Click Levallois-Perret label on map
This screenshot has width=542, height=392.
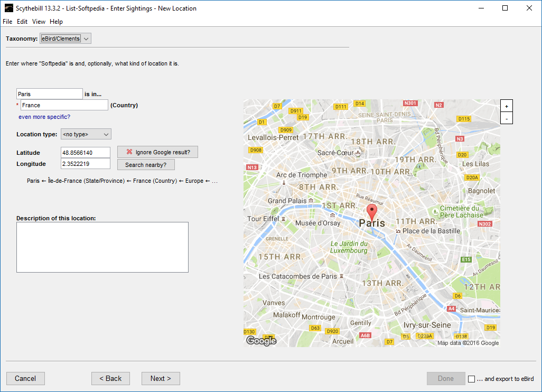coord(273,137)
